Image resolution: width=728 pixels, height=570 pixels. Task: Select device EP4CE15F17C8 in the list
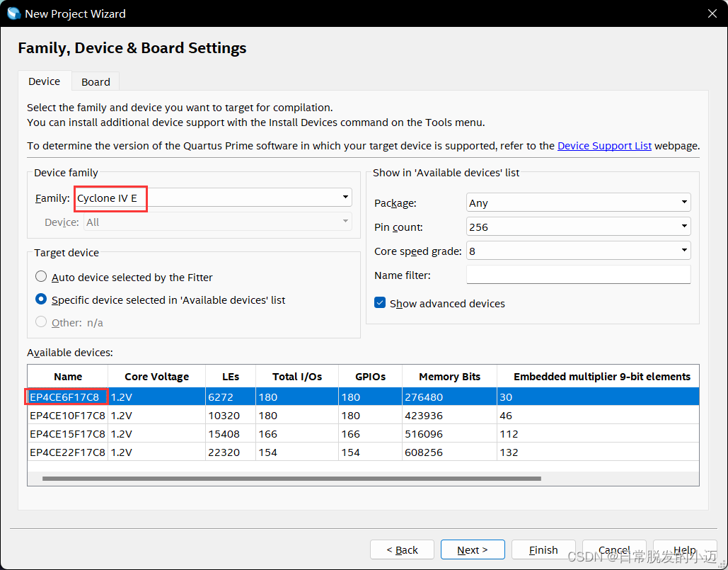pyautogui.click(x=67, y=434)
